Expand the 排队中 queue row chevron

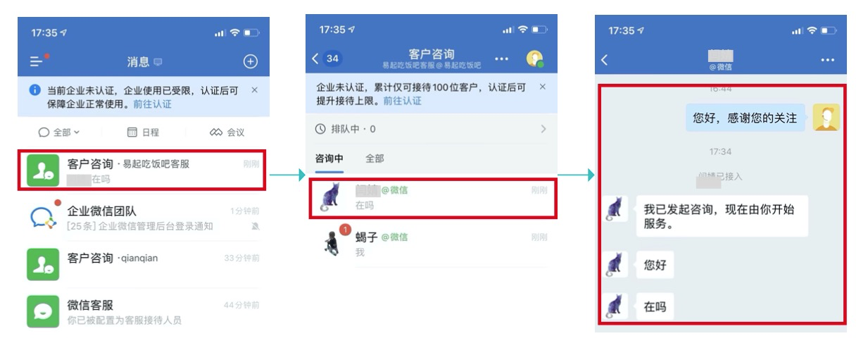(x=543, y=129)
